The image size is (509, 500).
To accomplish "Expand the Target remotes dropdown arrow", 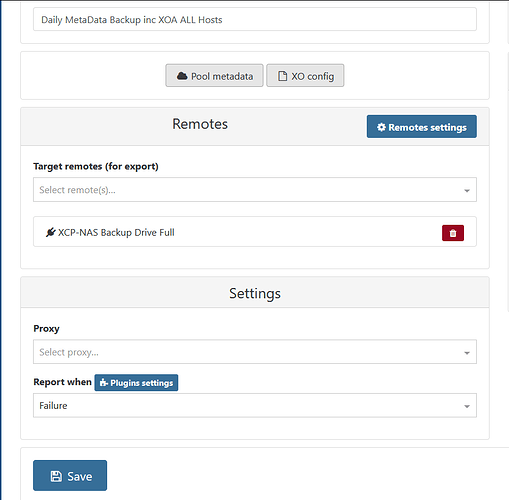I will pos(467,190).
